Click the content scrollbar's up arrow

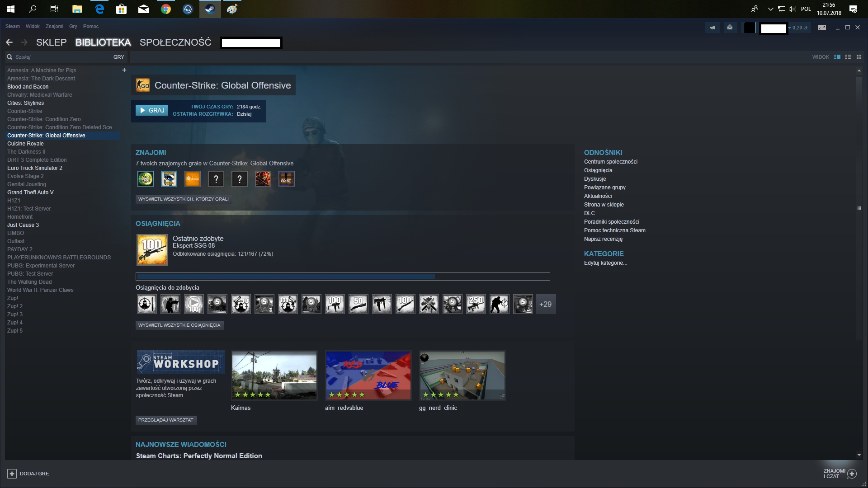coord(859,70)
